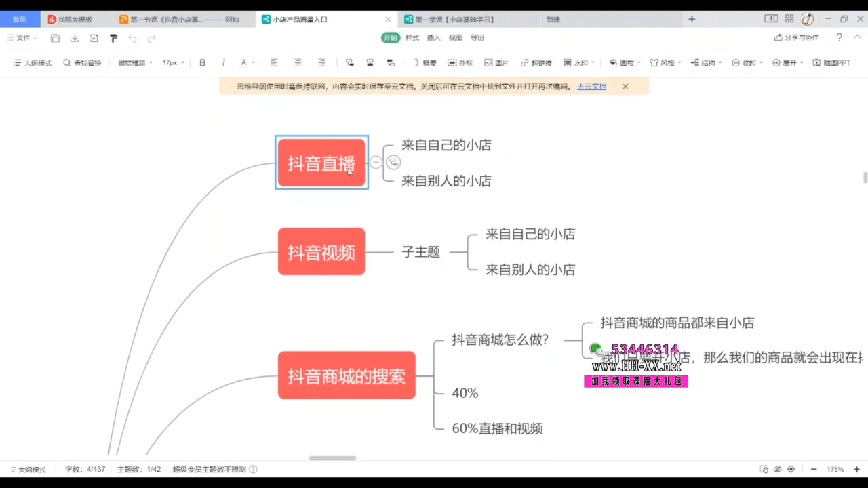
Task: Open the help question mark icon
Action: (x=840, y=38)
